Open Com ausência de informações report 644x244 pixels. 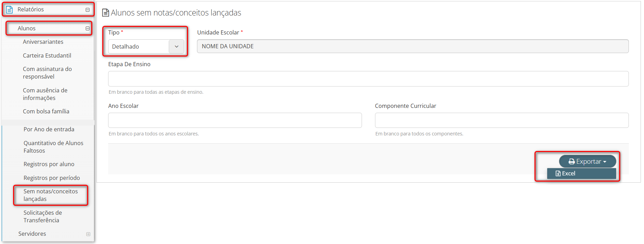[x=45, y=94]
